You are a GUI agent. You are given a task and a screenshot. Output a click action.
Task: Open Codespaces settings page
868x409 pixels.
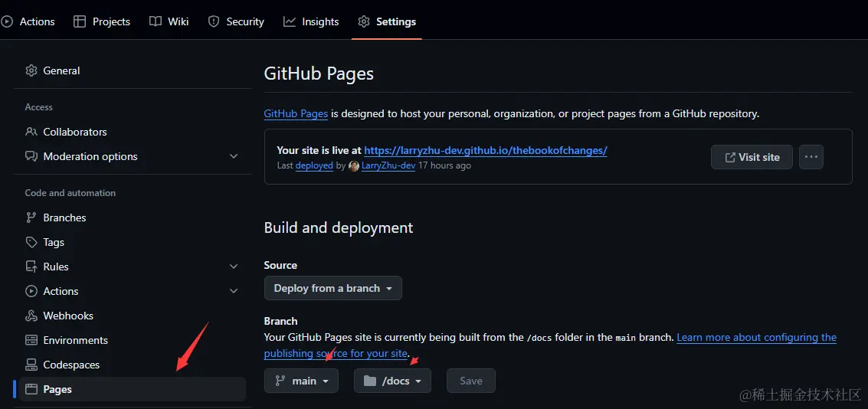133,365
